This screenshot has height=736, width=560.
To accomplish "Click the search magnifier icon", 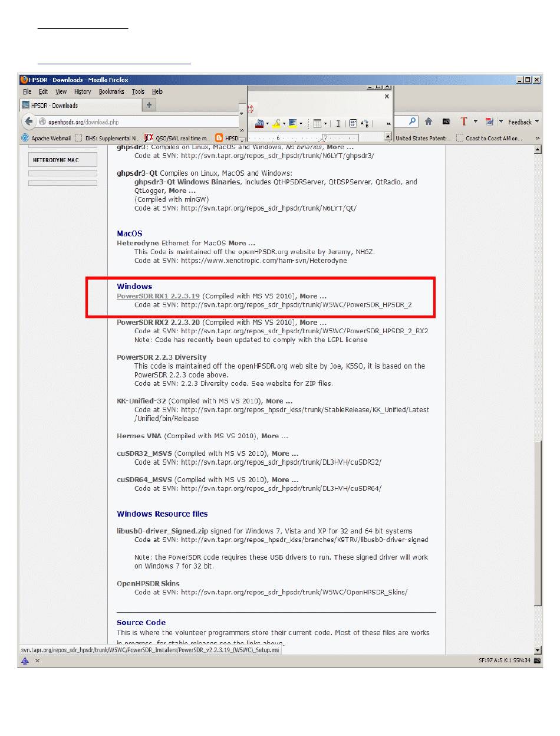I will 413,121.
